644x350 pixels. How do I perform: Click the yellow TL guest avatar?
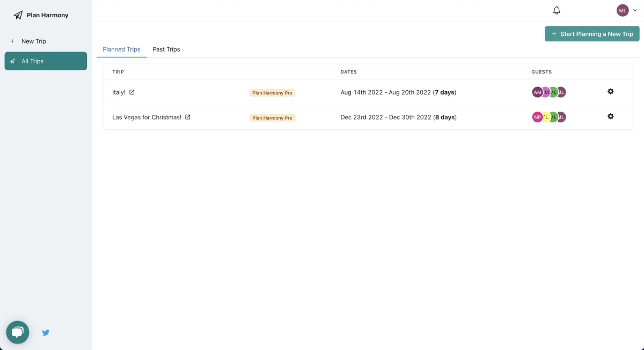pyautogui.click(x=545, y=117)
